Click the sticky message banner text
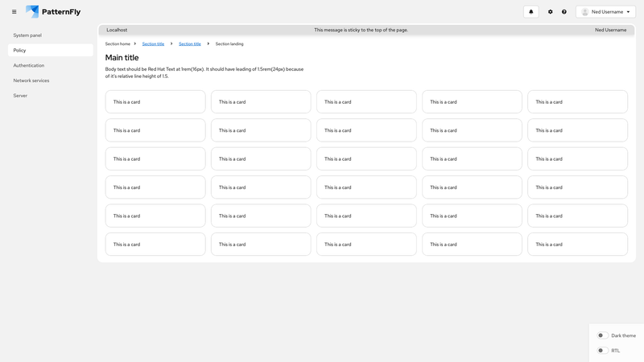Screen dimensions: 644x362 click(361, 30)
